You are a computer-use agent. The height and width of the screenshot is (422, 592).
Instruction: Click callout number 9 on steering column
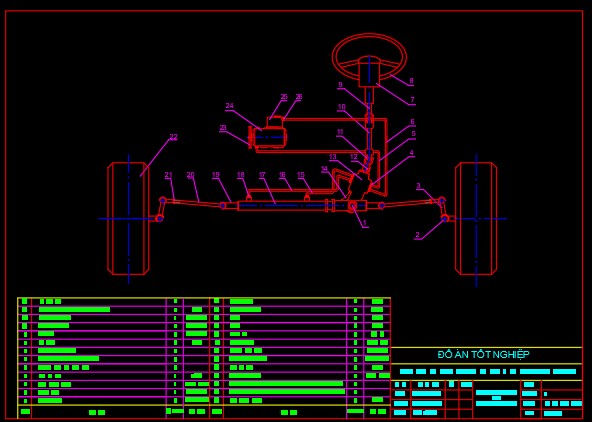[340, 85]
